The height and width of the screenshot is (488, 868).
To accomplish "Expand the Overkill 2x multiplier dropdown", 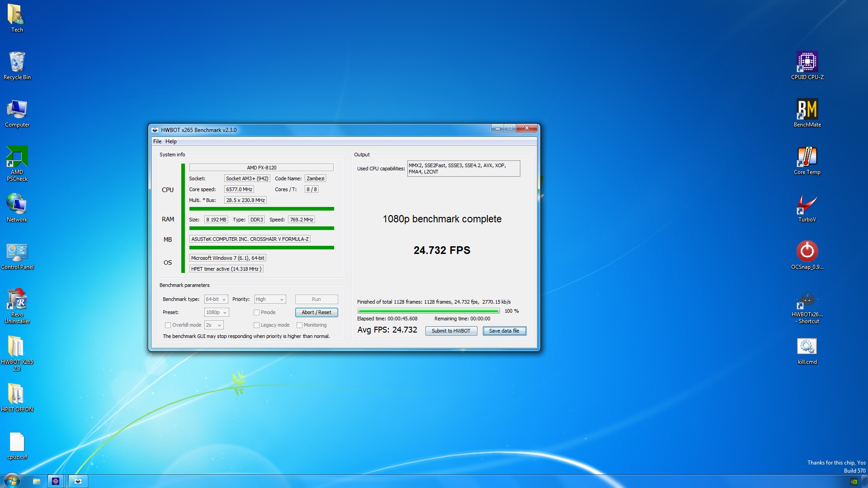I will point(214,325).
